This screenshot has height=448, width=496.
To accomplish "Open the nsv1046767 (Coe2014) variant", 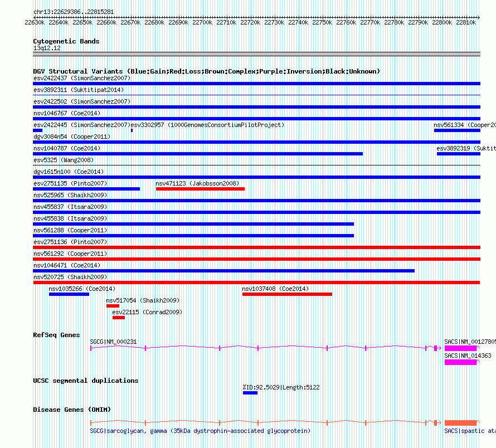I will coord(67,113).
